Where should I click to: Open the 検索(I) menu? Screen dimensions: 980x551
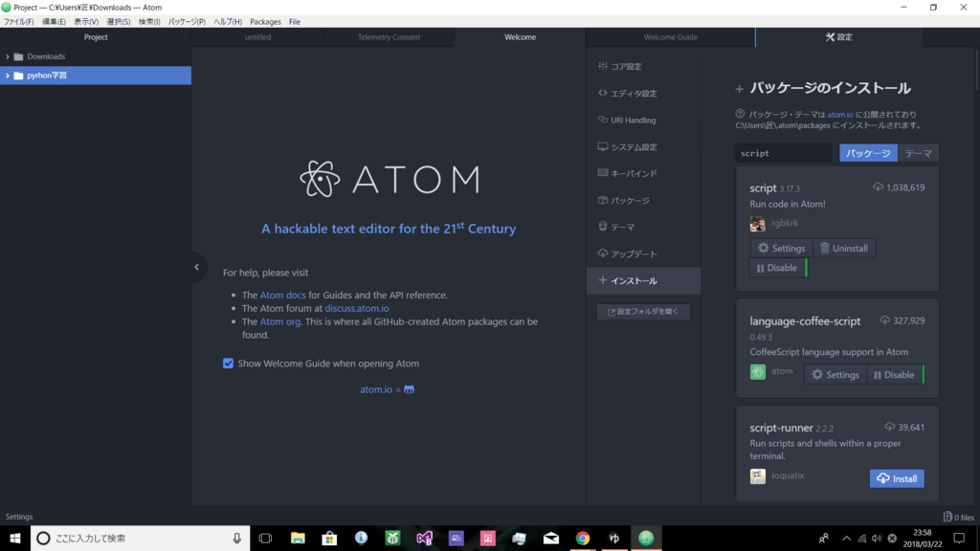(x=149, y=22)
